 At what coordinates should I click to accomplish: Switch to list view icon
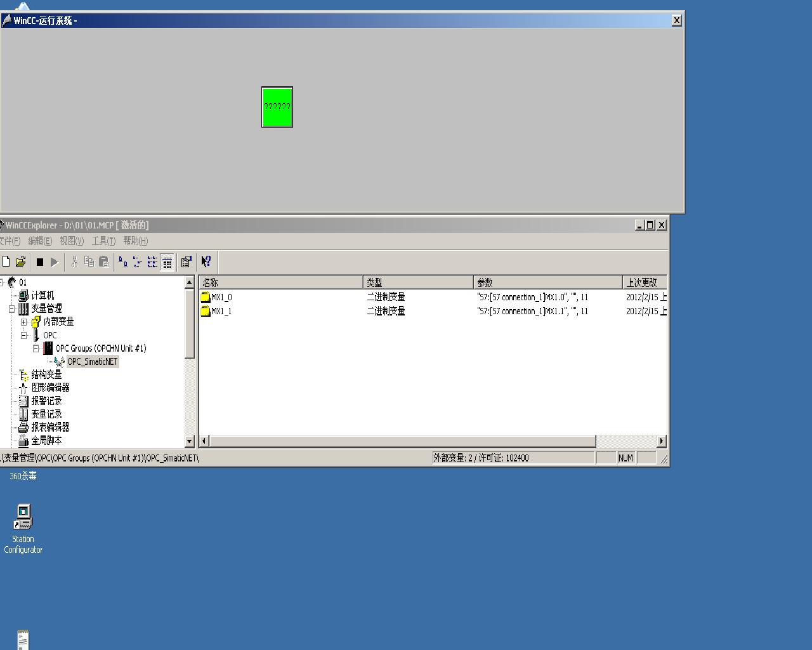152,262
